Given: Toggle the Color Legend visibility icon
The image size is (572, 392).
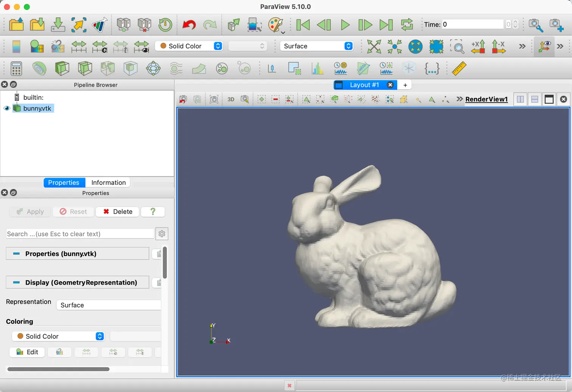Looking at the screenshot, I should tap(16, 46).
